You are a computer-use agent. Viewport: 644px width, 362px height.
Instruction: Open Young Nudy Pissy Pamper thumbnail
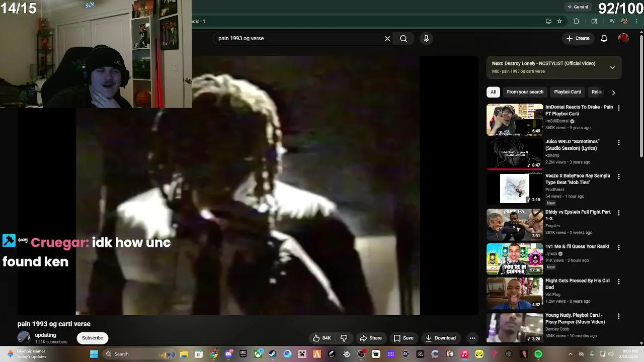(x=514, y=327)
